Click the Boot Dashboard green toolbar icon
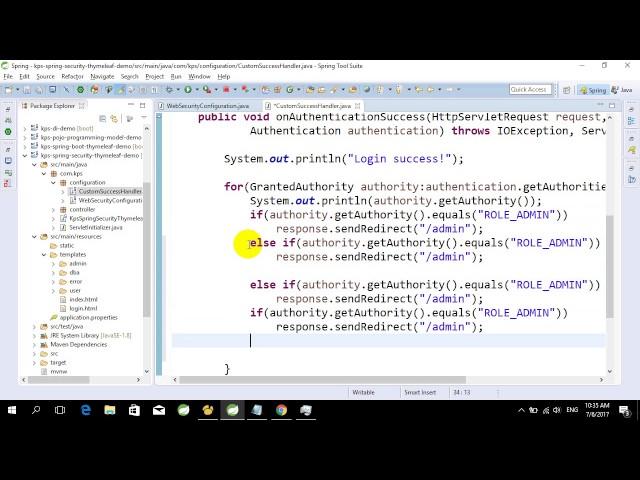The image size is (640, 480). pos(80,89)
